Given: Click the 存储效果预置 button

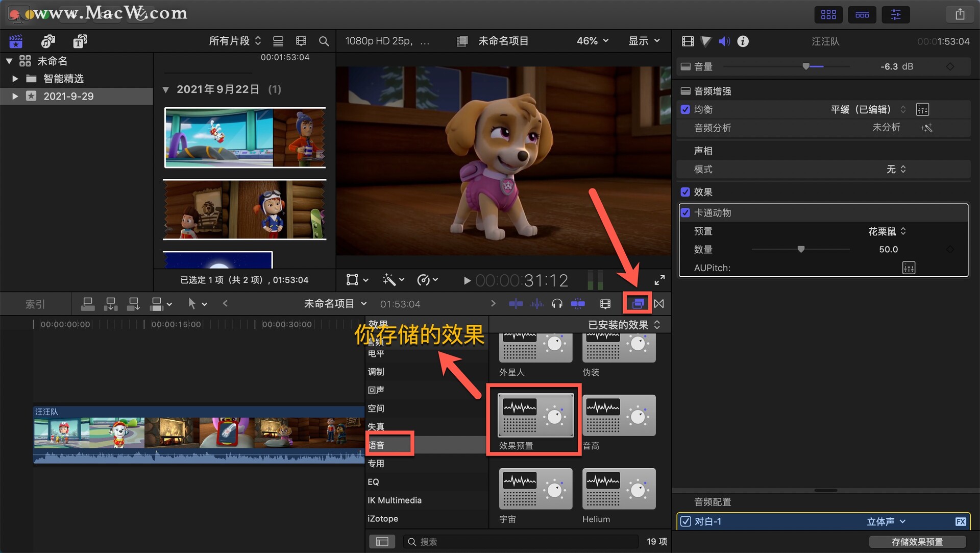Looking at the screenshot, I should tap(917, 542).
